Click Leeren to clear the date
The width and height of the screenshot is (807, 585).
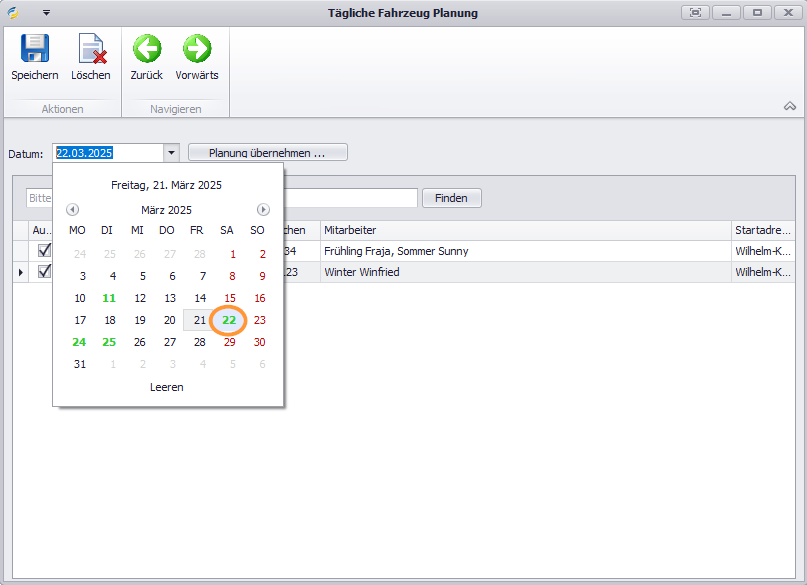(167, 387)
